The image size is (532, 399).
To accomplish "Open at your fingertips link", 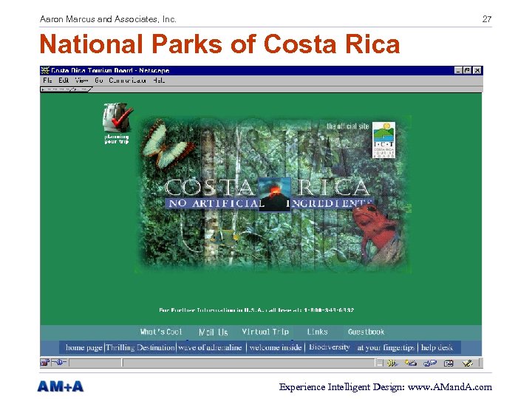I will coord(386,347).
